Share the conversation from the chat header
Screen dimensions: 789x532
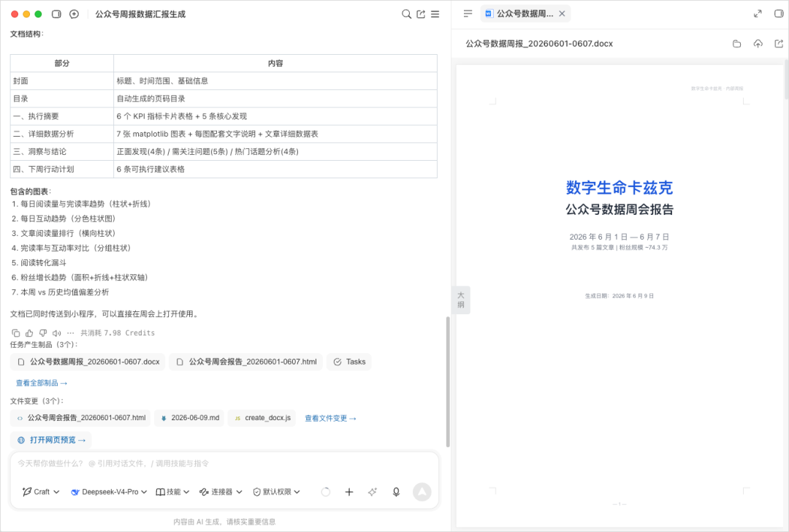(421, 14)
